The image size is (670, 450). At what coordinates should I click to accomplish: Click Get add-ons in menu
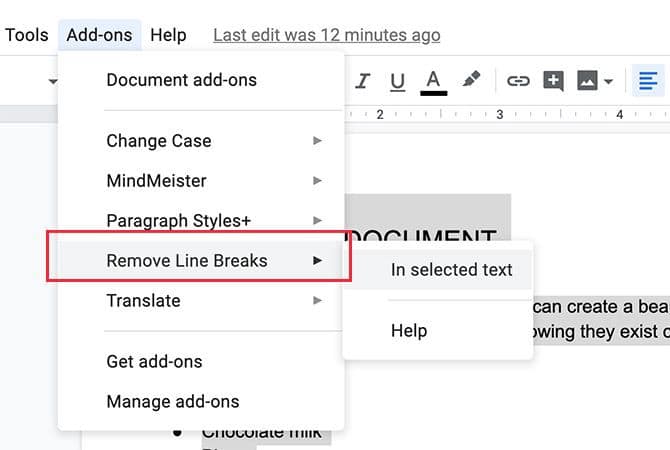point(154,361)
